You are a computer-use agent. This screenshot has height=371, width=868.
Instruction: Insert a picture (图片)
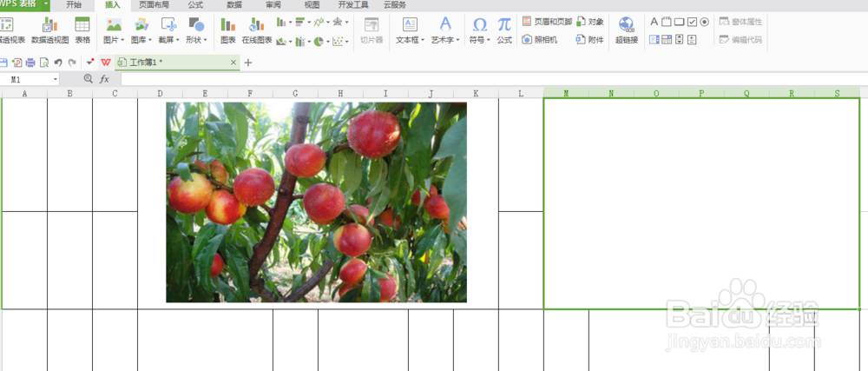point(114,30)
